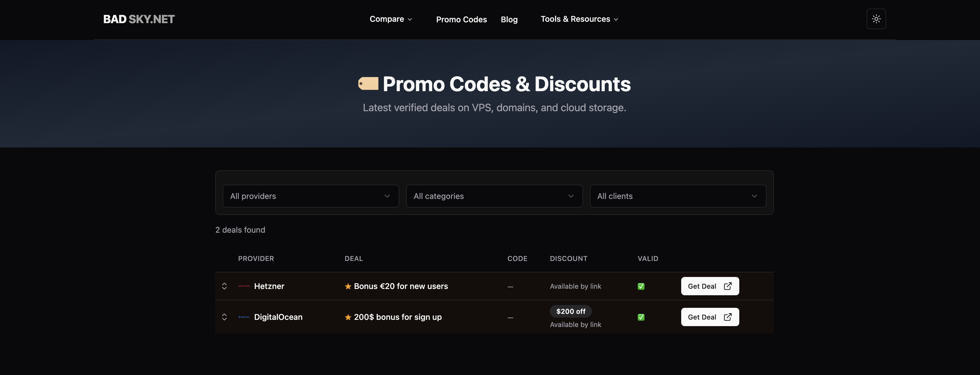The image size is (980, 375).
Task: Click the price tag icon beside the page title
Action: click(368, 83)
